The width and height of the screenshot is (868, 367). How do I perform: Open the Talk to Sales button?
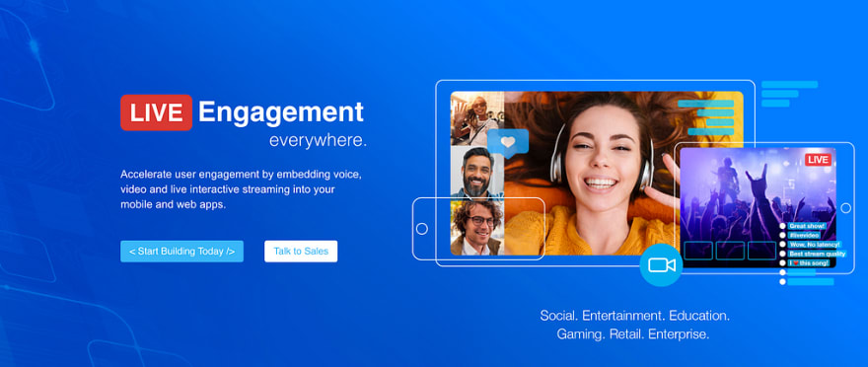(301, 252)
